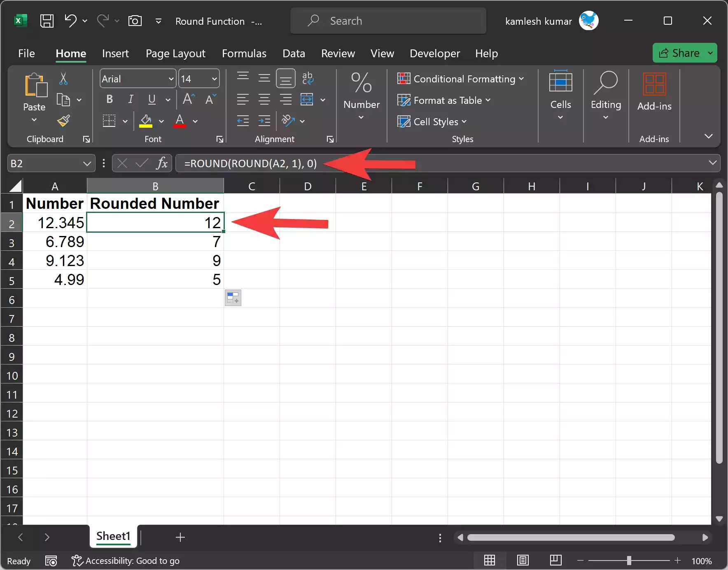
Task: Open the Auto Fill Options smart tag
Action: tap(233, 298)
